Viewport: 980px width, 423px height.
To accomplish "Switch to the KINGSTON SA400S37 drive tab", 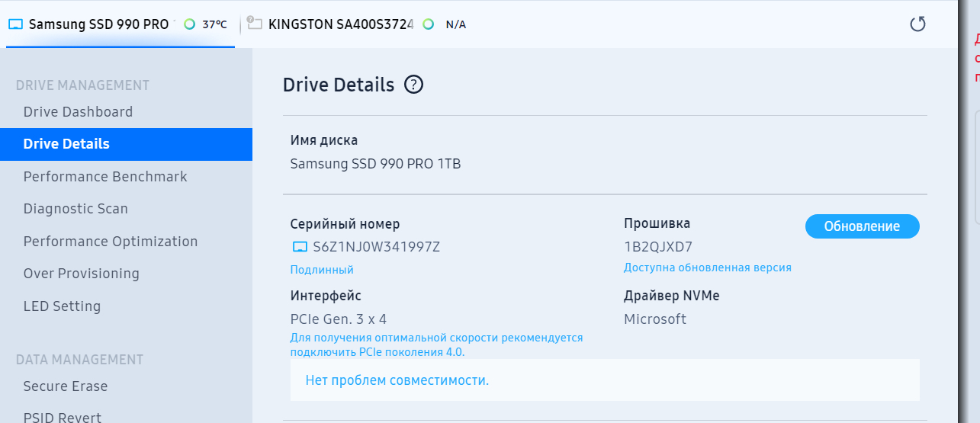I will coord(340,24).
